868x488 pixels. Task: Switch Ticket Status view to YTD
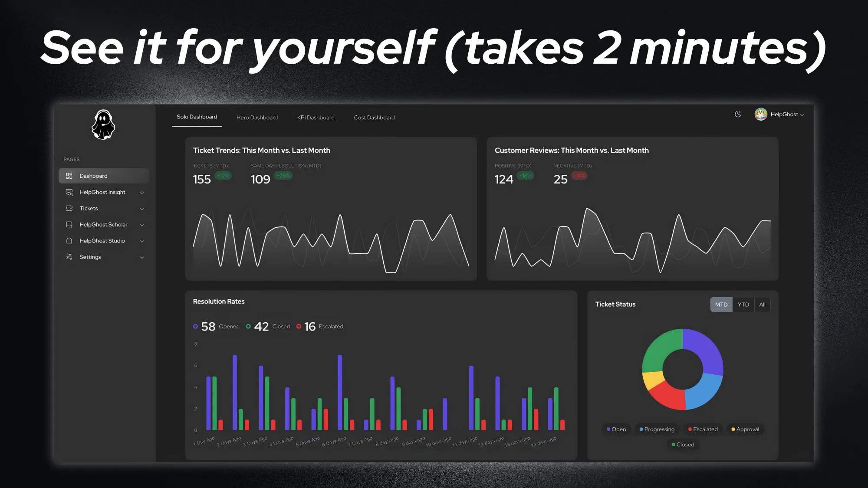click(743, 304)
